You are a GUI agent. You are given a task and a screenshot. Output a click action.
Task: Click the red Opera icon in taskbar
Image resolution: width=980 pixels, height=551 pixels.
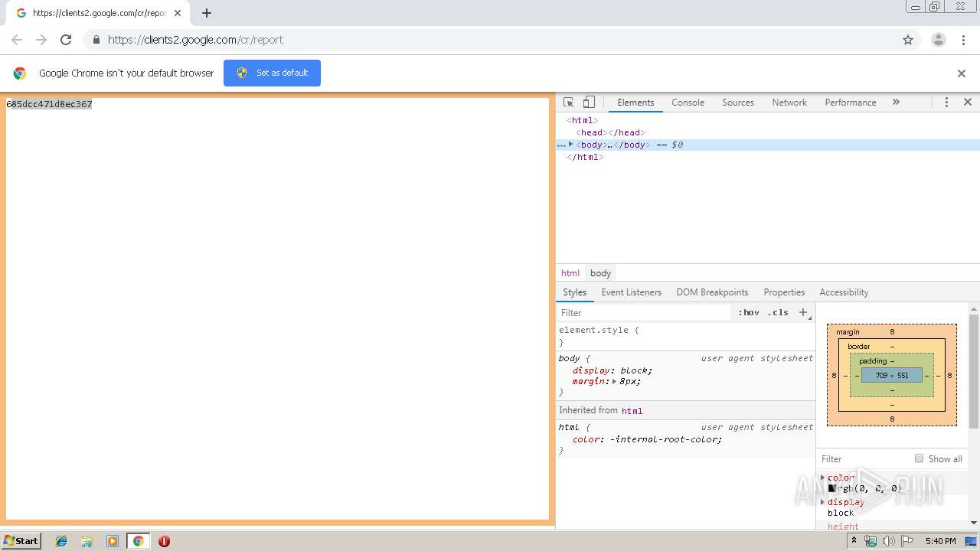pos(164,541)
